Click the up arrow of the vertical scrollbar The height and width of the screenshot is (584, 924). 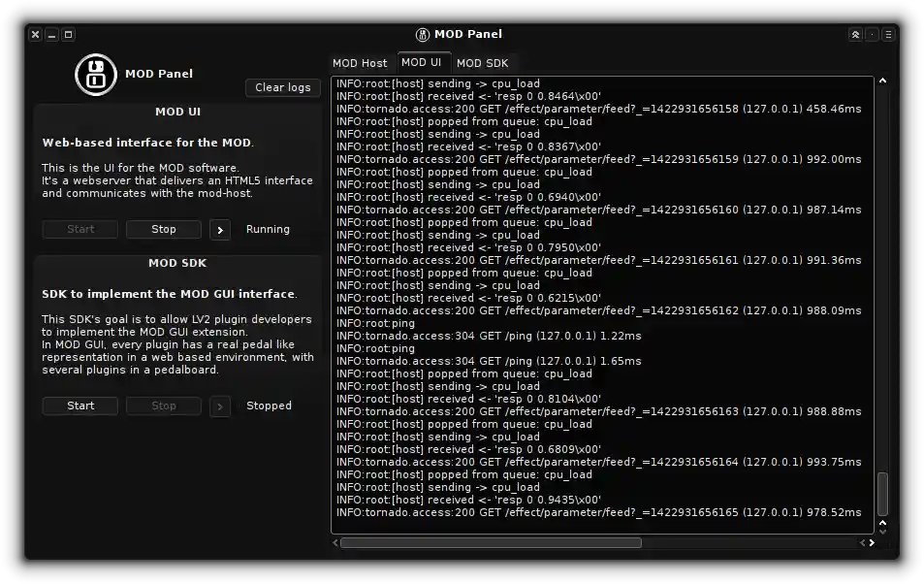click(882, 81)
